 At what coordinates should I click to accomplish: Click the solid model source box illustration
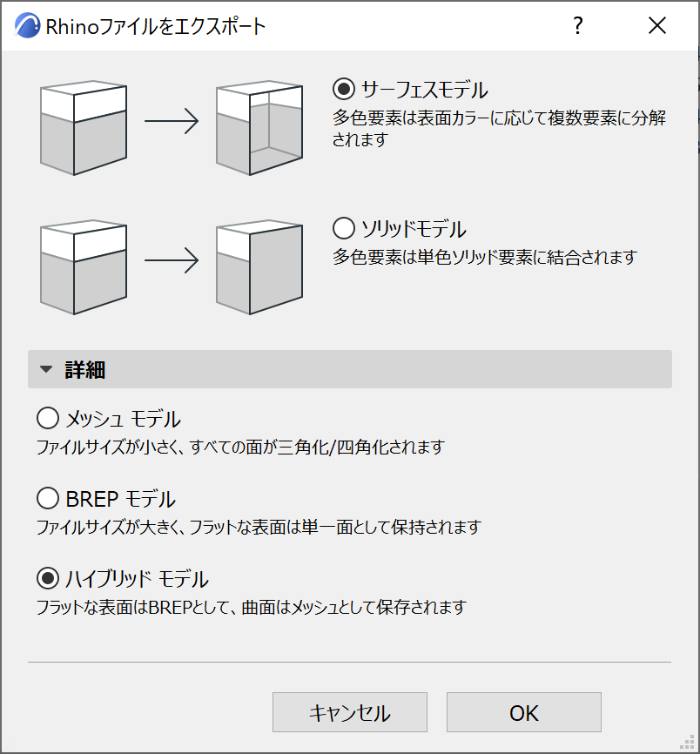tap(84, 267)
